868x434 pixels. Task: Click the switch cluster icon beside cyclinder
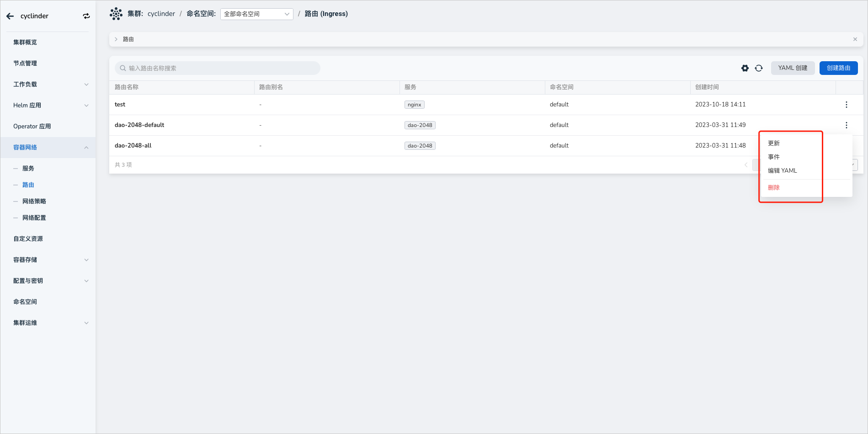tap(86, 16)
